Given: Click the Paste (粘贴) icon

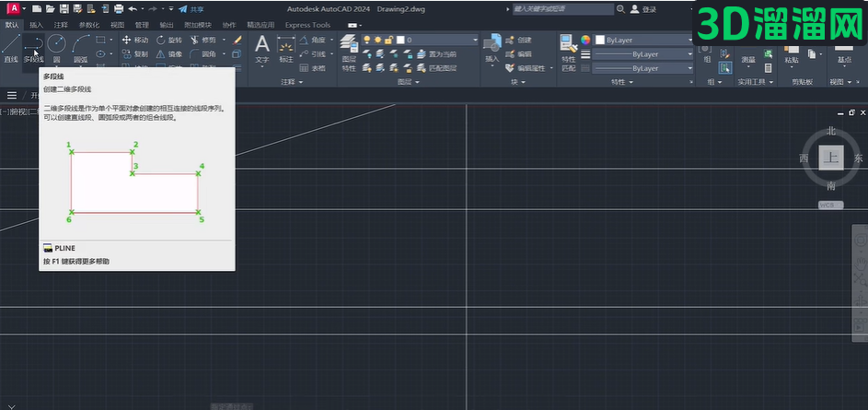Looking at the screenshot, I should tap(792, 54).
